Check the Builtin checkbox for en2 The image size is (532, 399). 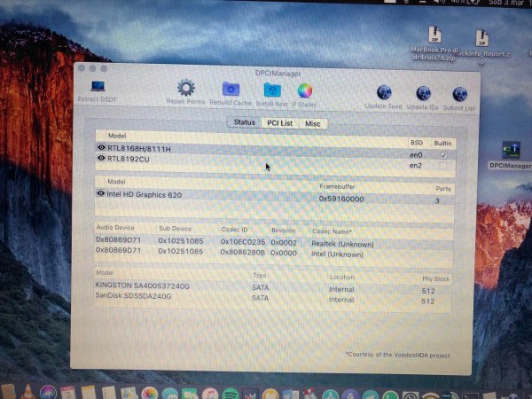442,166
